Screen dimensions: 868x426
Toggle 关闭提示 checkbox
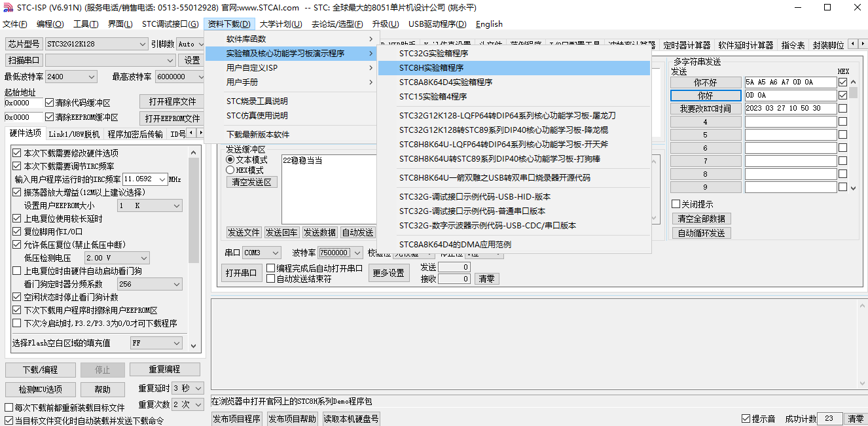[x=676, y=204]
